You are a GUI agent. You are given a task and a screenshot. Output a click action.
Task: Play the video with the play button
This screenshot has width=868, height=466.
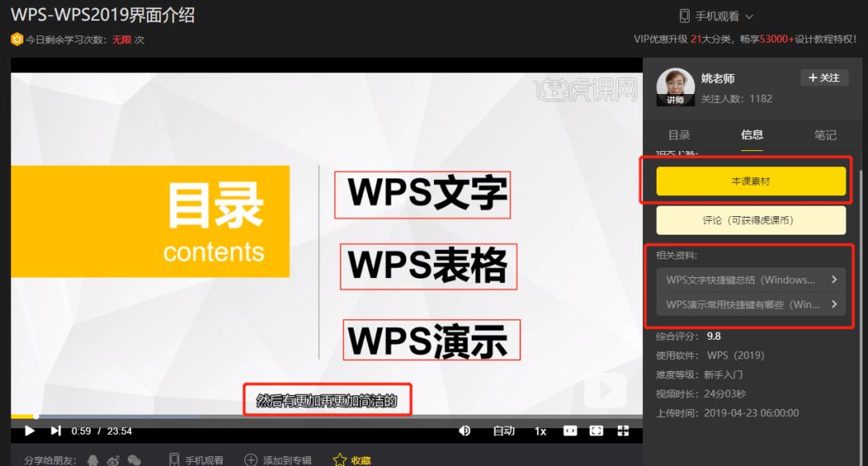tap(30, 431)
